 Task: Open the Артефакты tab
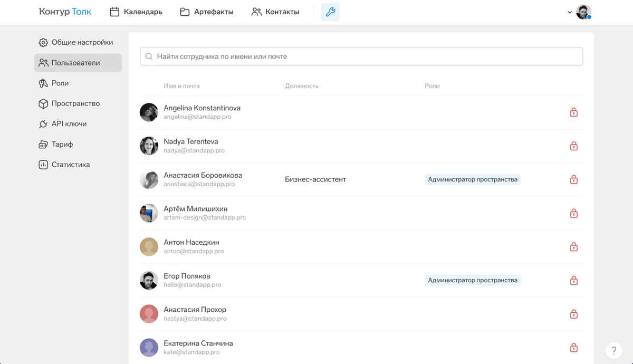point(207,12)
